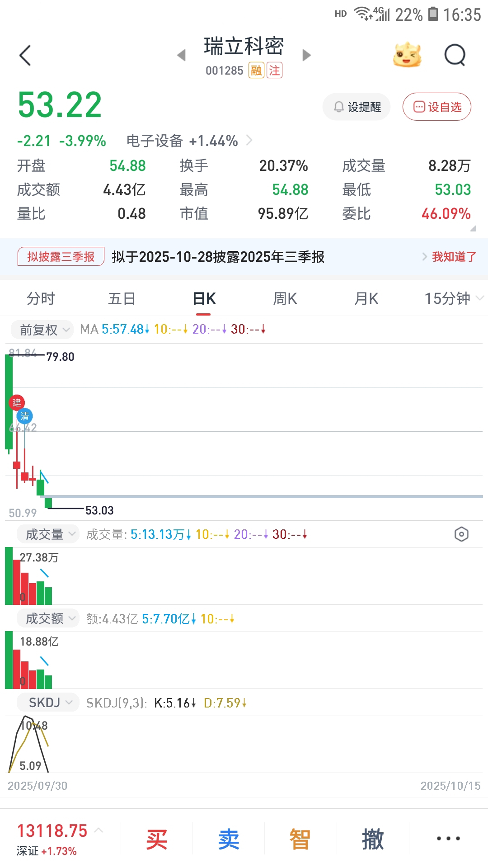Dismiss notice with 我知道了
This screenshot has width=488, height=868.
(x=454, y=257)
